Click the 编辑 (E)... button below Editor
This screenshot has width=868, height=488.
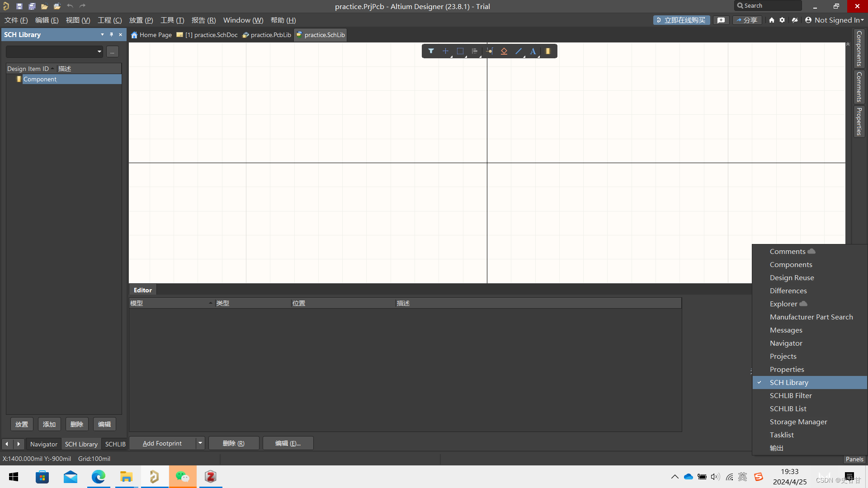pyautogui.click(x=288, y=443)
